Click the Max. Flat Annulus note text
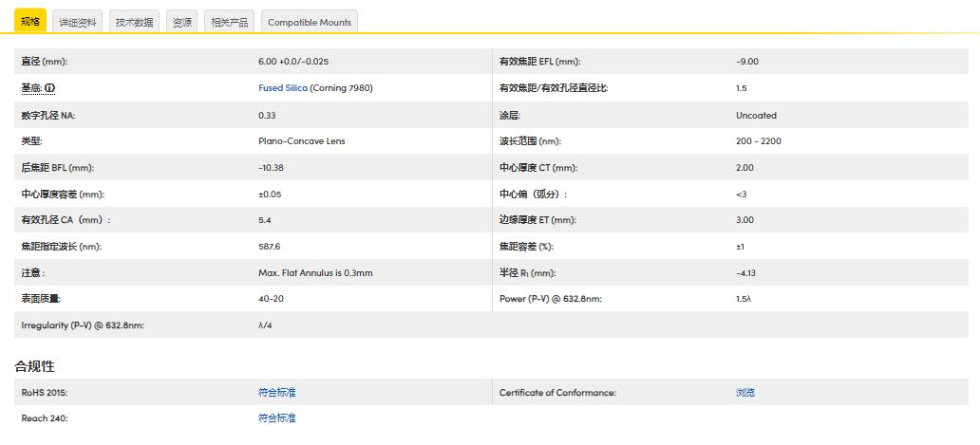 click(315, 272)
